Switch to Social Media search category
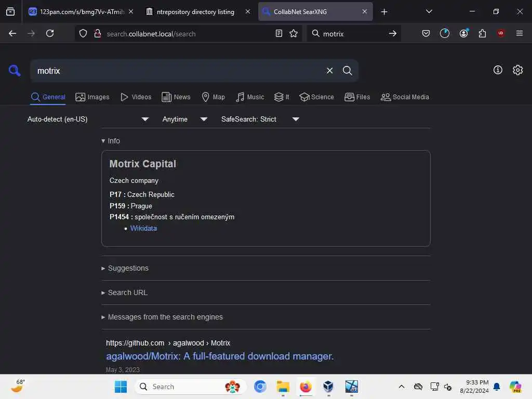 tap(405, 97)
